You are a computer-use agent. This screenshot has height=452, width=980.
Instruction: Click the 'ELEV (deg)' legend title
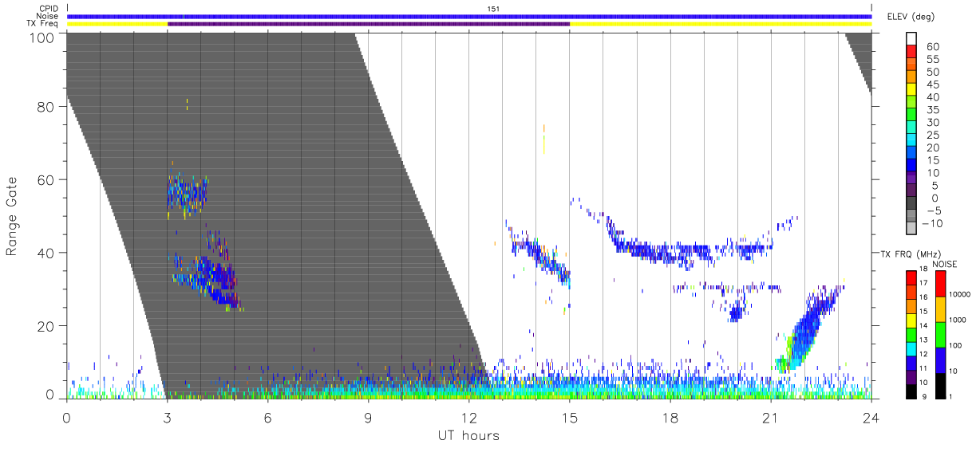point(911,17)
